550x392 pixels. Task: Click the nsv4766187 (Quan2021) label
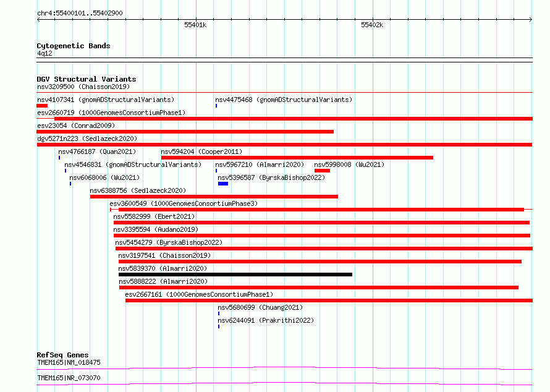coord(97,151)
